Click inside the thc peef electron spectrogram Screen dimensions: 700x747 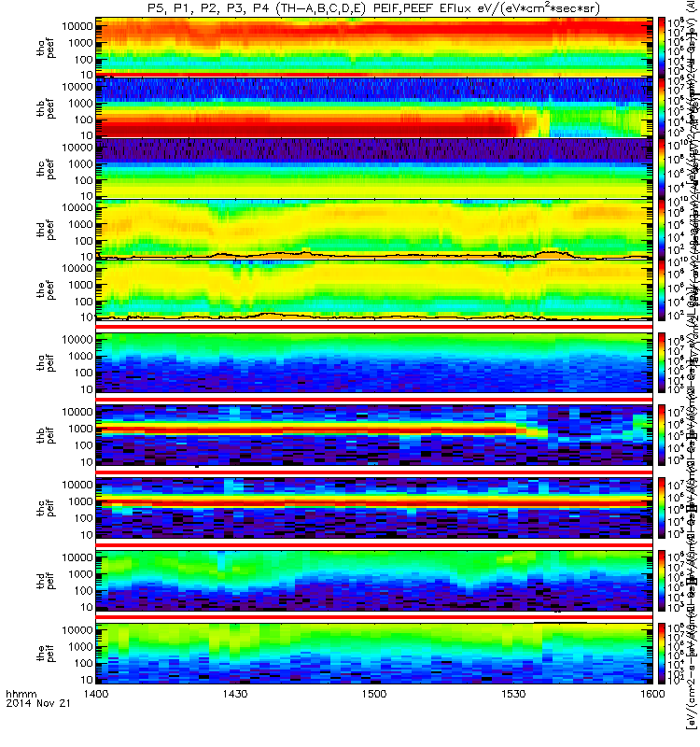click(x=374, y=168)
